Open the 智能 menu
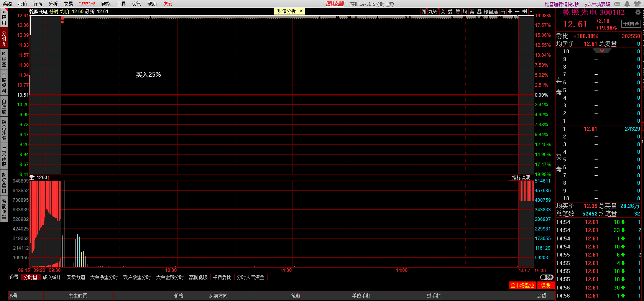Viewport: 644px width, 301px height. pyautogui.click(x=106, y=4)
